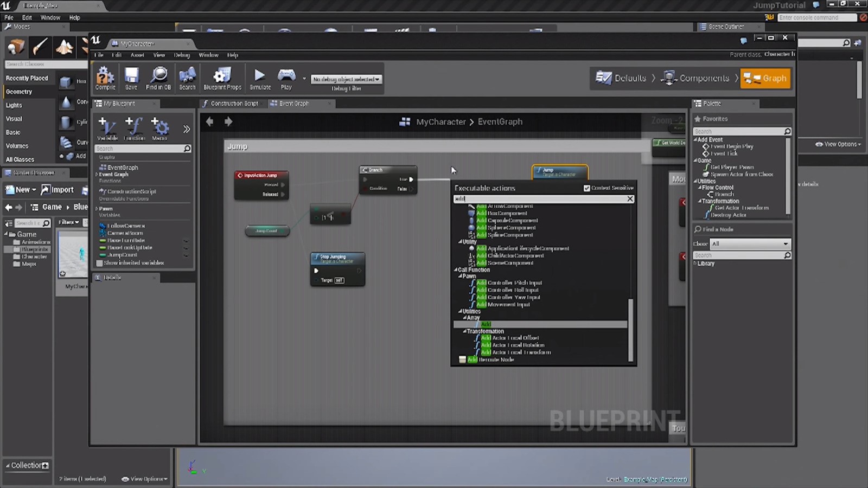Switch to Components mode
The height and width of the screenshot is (488, 868).
[x=697, y=78]
